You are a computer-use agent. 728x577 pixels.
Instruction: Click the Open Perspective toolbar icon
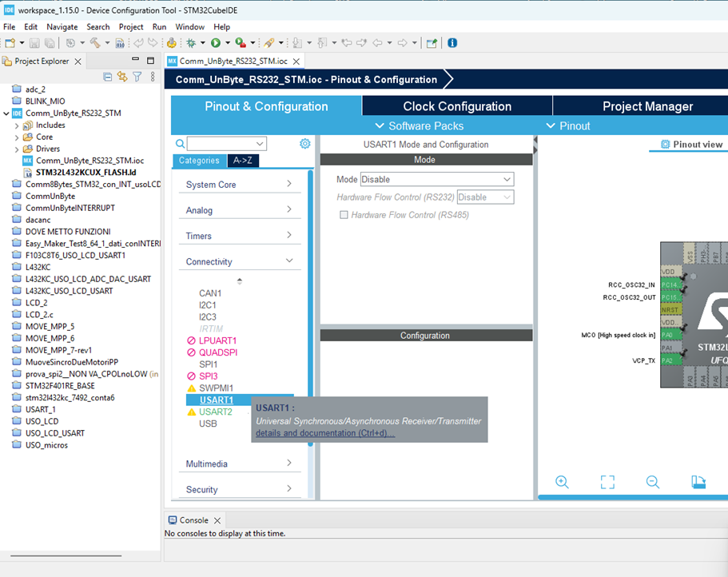(x=432, y=43)
